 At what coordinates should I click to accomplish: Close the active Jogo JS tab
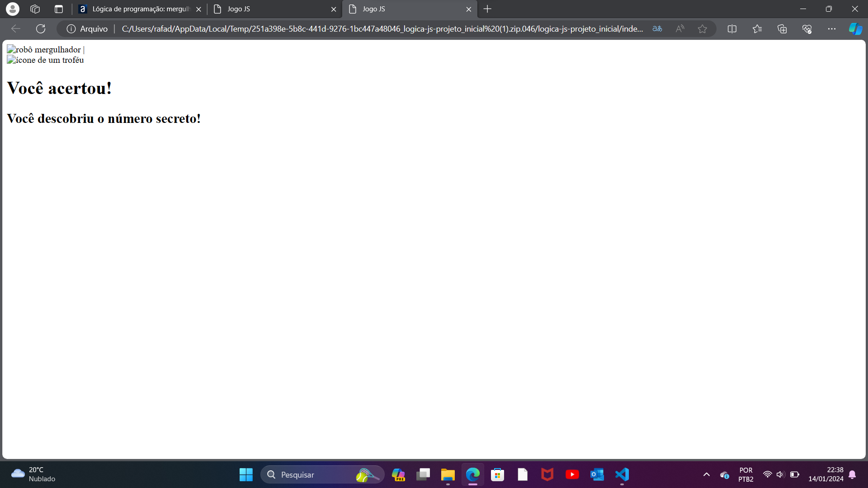point(469,9)
